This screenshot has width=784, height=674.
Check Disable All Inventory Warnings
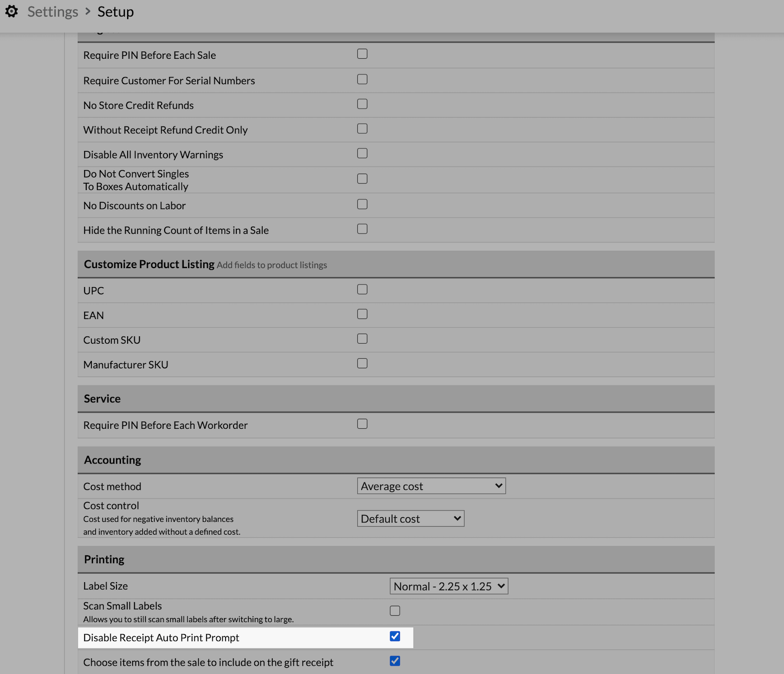coord(362,153)
